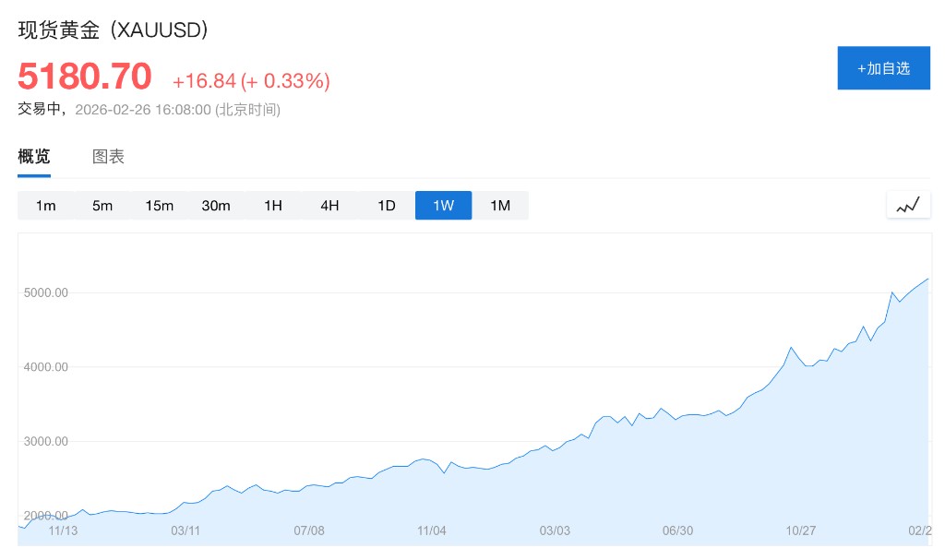
Task: Click the 03/11 date axis label
Action: (x=185, y=530)
